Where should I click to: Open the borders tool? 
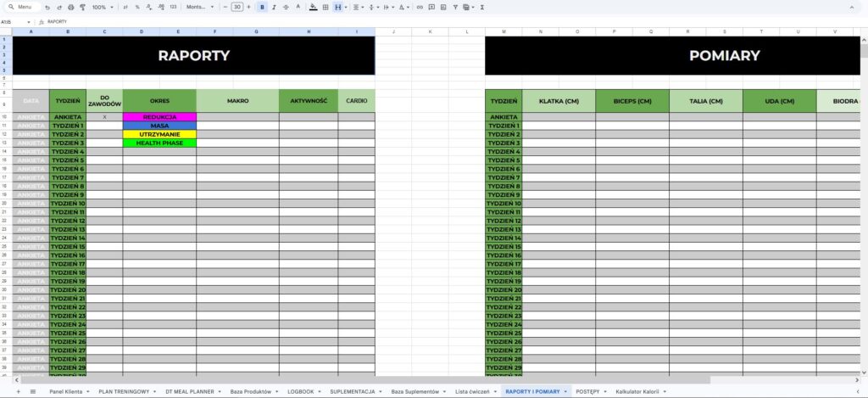tap(325, 7)
